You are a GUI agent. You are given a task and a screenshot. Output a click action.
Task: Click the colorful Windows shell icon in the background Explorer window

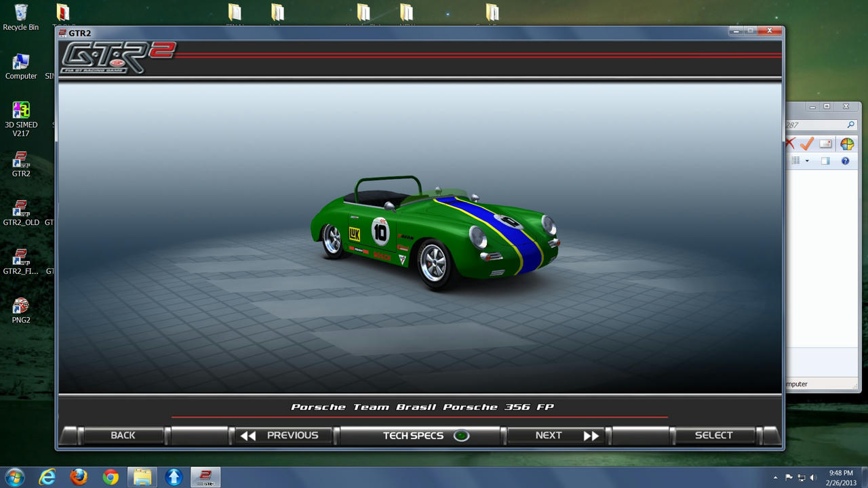(x=847, y=143)
